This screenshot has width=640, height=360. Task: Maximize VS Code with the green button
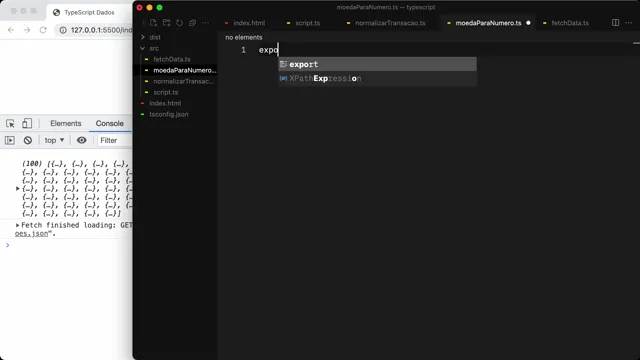click(x=160, y=7)
